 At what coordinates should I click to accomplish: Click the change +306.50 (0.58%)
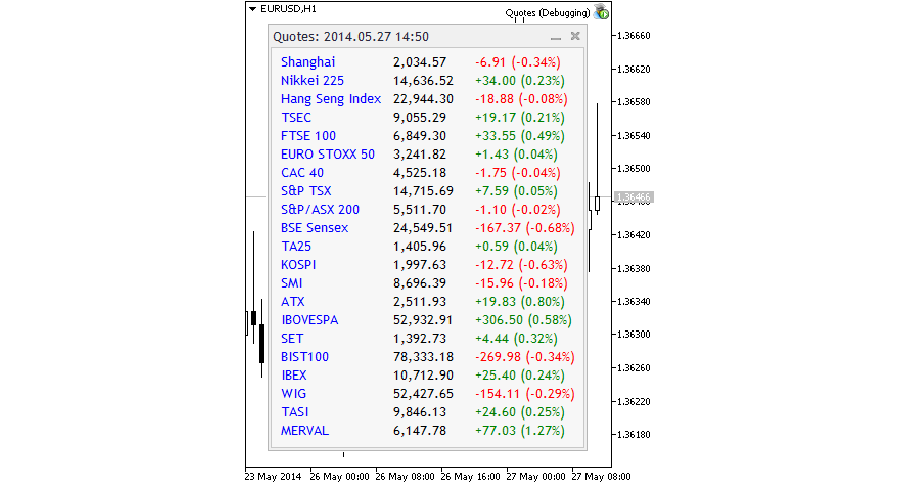click(523, 320)
